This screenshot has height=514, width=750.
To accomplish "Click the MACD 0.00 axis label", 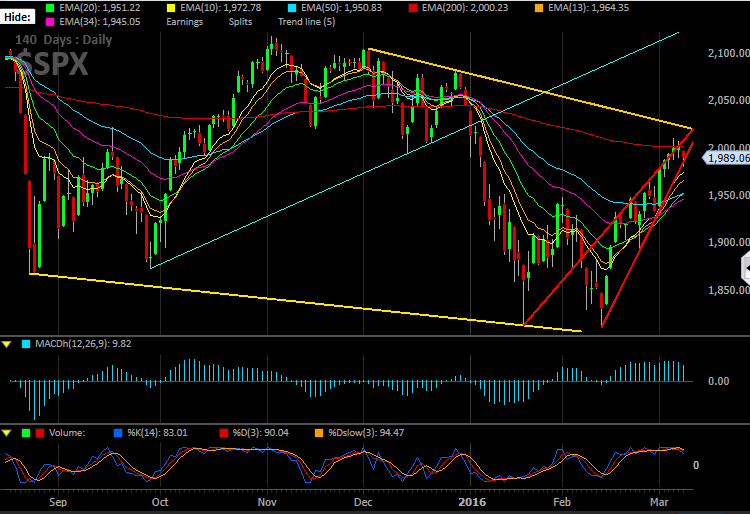I will point(718,381).
